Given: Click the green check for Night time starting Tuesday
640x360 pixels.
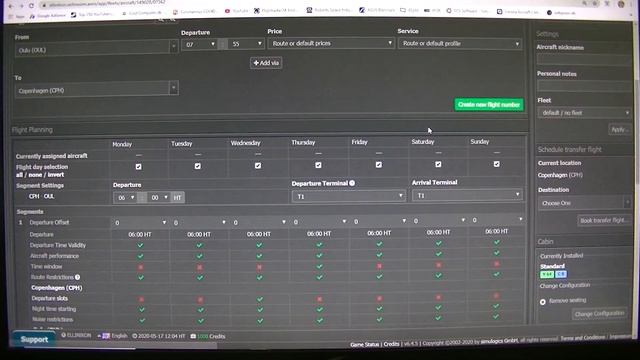Looking at the screenshot, I should pos(200,310).
